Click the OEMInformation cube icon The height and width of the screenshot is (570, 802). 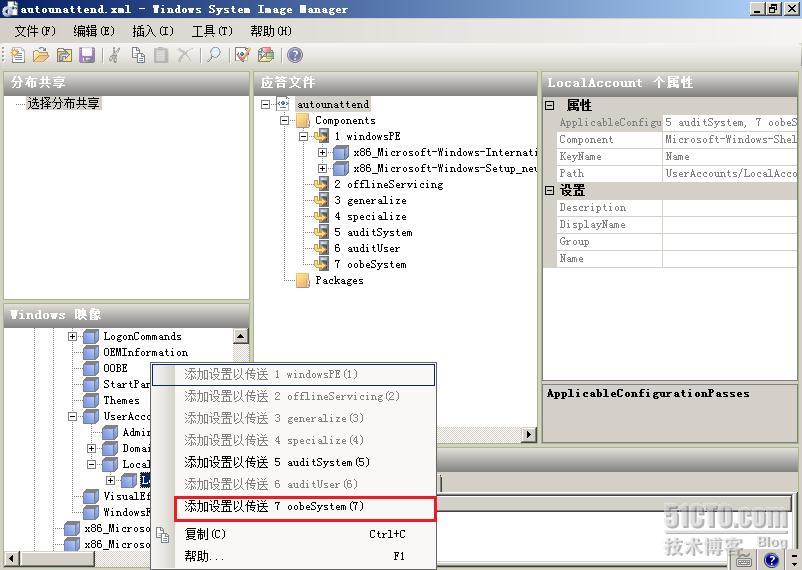pyautogui.click(x=91, y=352)
